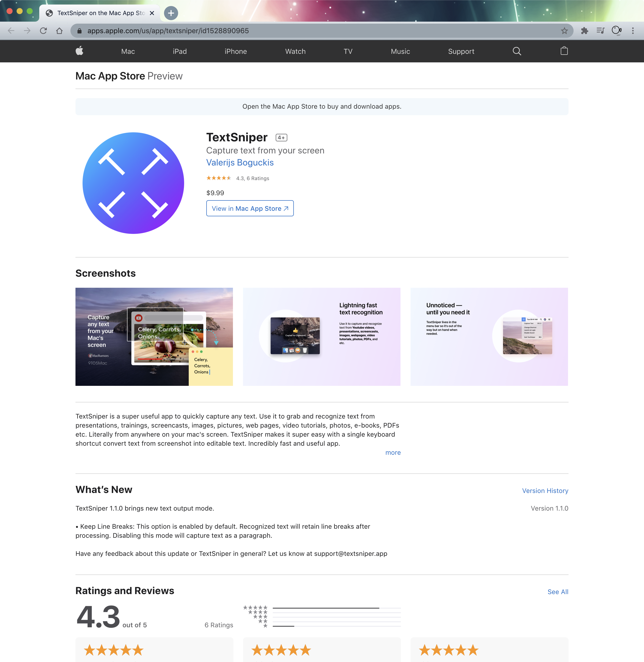This screenshot has width=644, height=662.
Task: Click View in Mac App Store button
Action: point(250,208)
